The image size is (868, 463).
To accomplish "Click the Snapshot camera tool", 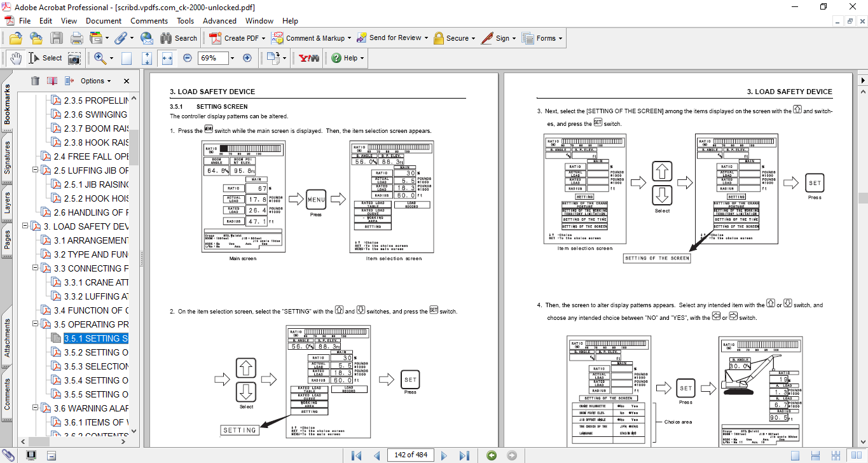I will point(74,58).
